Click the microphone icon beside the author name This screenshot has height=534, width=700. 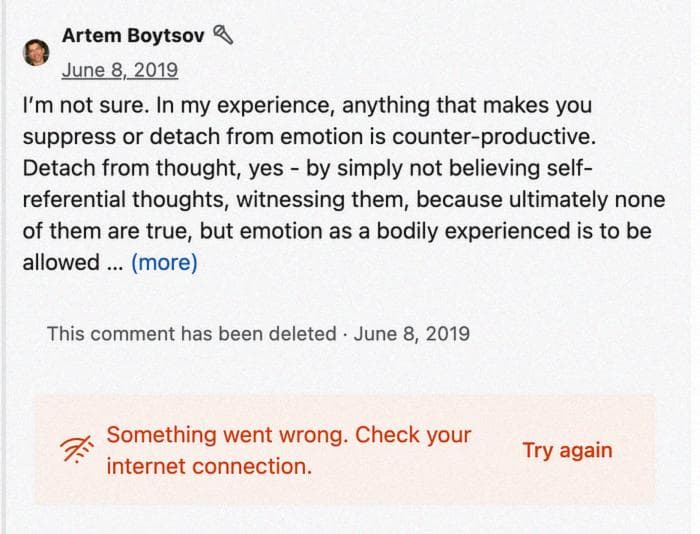tap(223, 35)
